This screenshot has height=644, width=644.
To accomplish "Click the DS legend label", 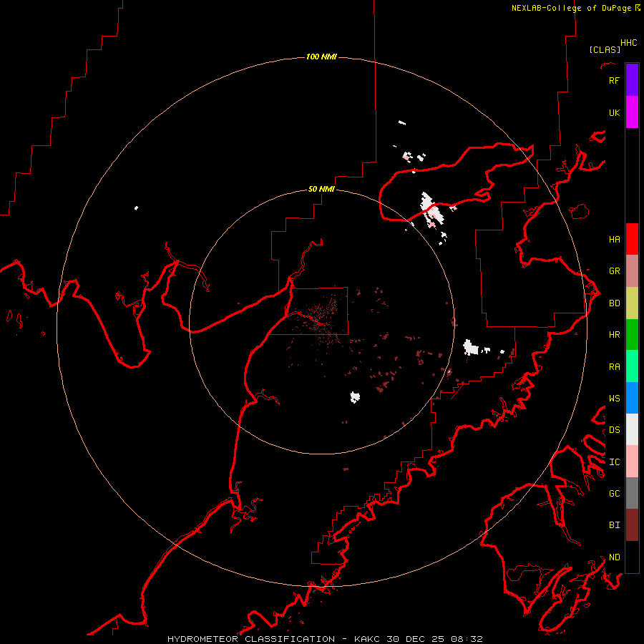I will 614,429.
